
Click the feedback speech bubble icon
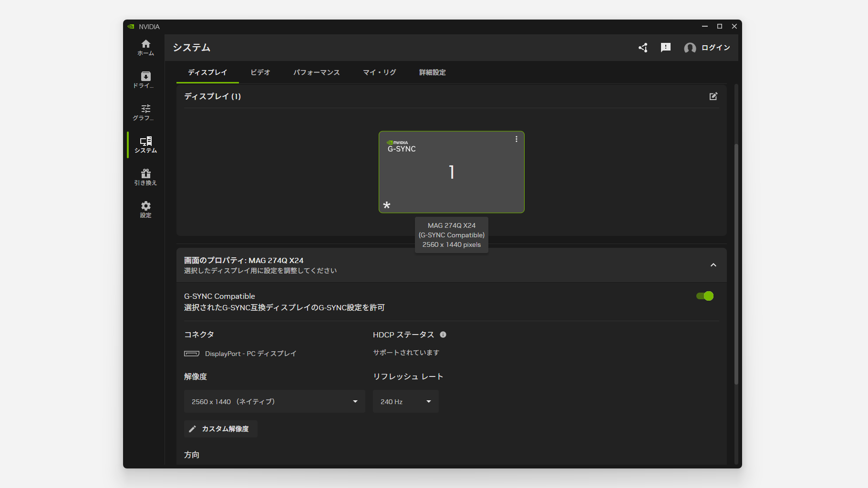coord(666,48)
